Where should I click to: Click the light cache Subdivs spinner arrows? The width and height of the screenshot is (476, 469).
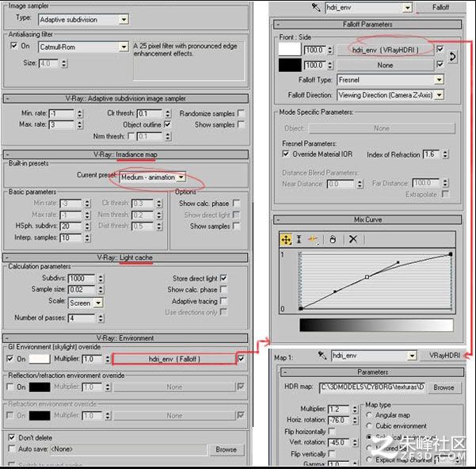coord(101,278)
